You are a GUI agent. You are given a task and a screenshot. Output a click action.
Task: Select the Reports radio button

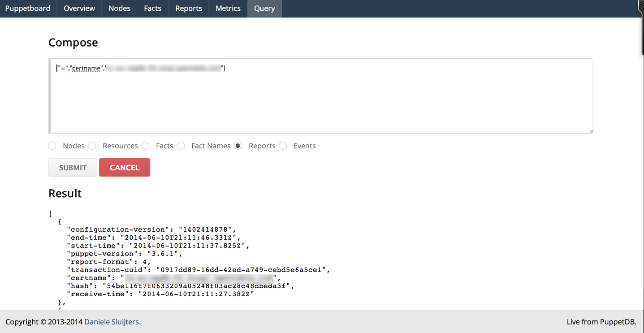click(x=238, y=146)
